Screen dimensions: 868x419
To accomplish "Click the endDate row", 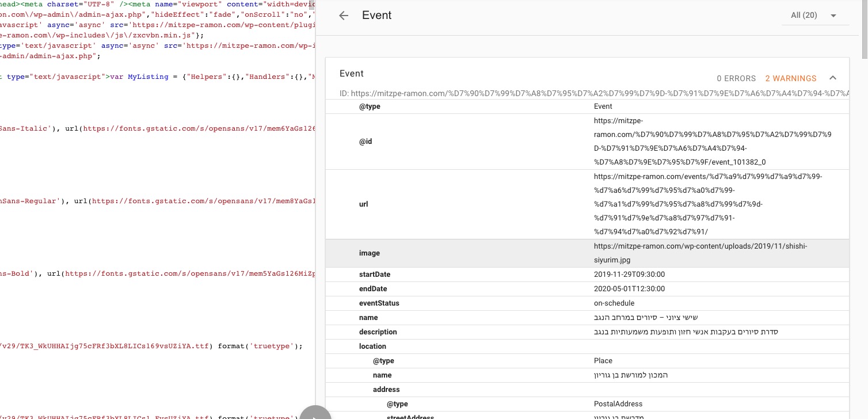I will pos(587,289).
